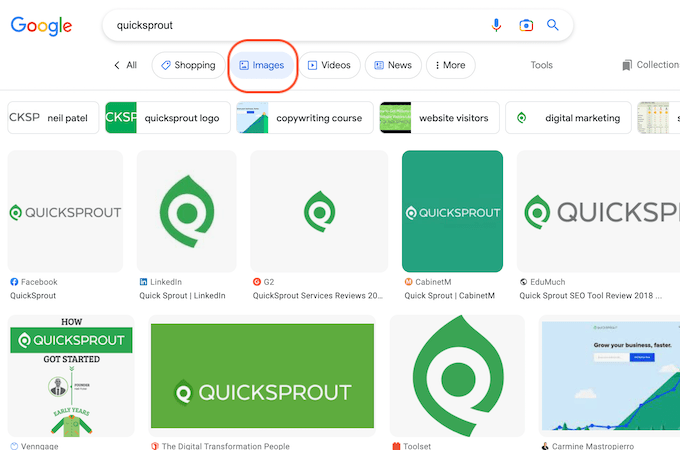Click Quick Sprout | LinkedIn title
The height and width of the screenshot is (450, 680).
[182, 296]
